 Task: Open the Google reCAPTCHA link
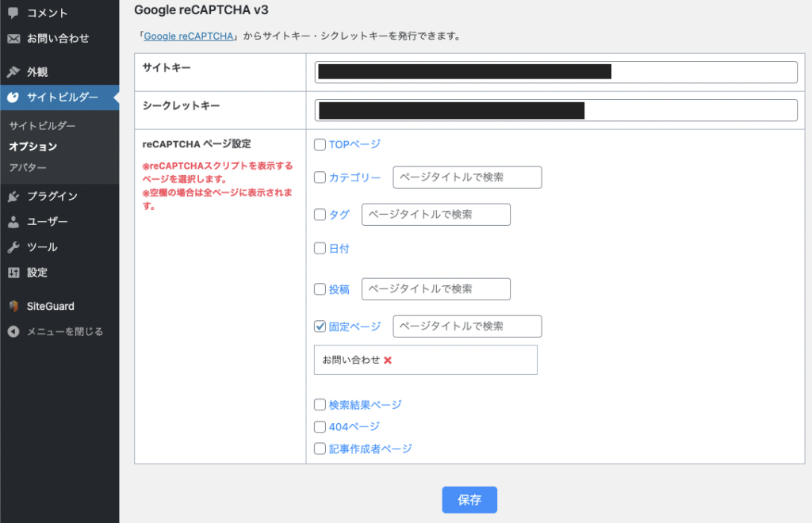pos(188,36)
